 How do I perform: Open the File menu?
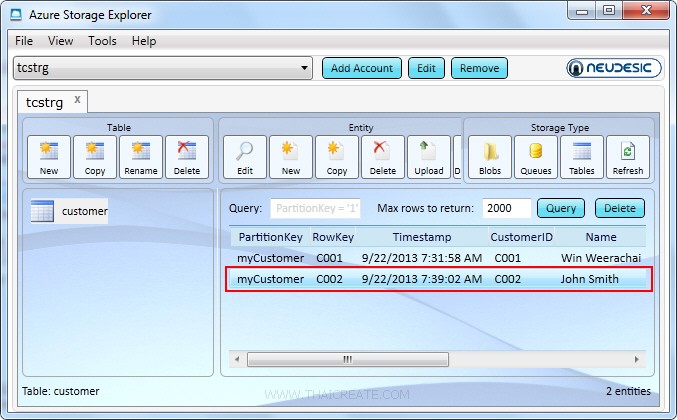(24, 41)
